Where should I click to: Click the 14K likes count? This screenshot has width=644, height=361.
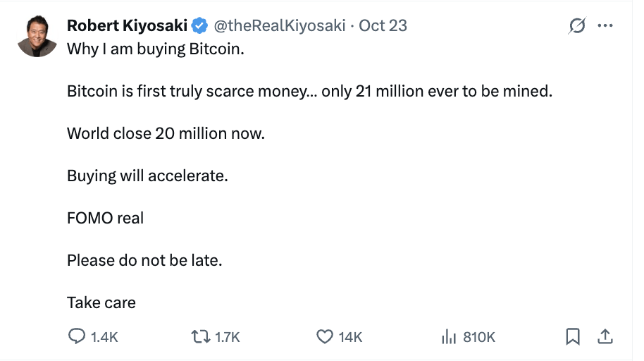[x=350, y=338]
